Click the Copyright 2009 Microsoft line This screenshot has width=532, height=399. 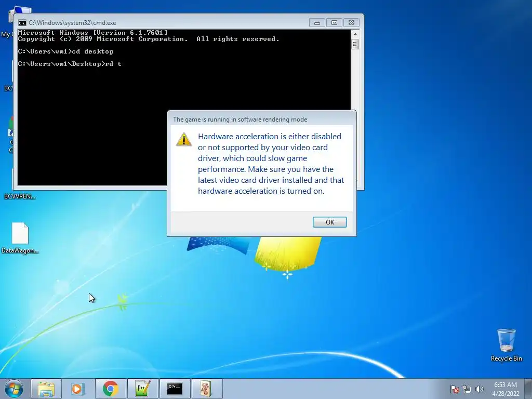[149, 39]
